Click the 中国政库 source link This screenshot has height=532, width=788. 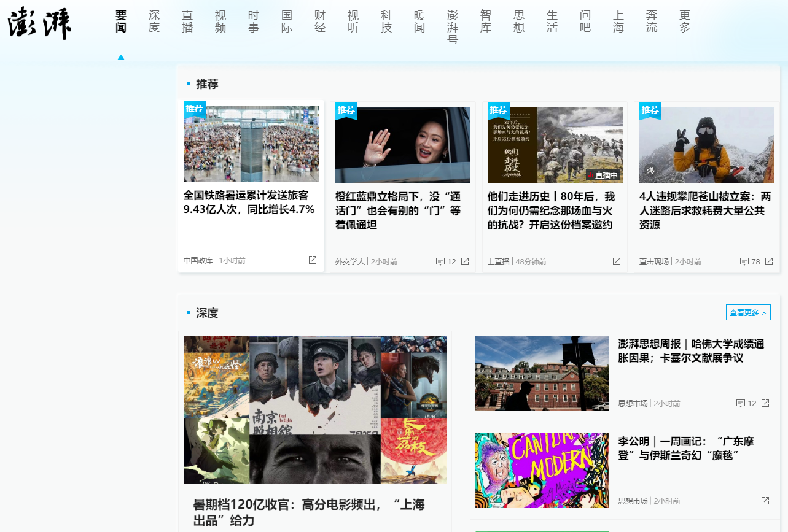point(198,261)
